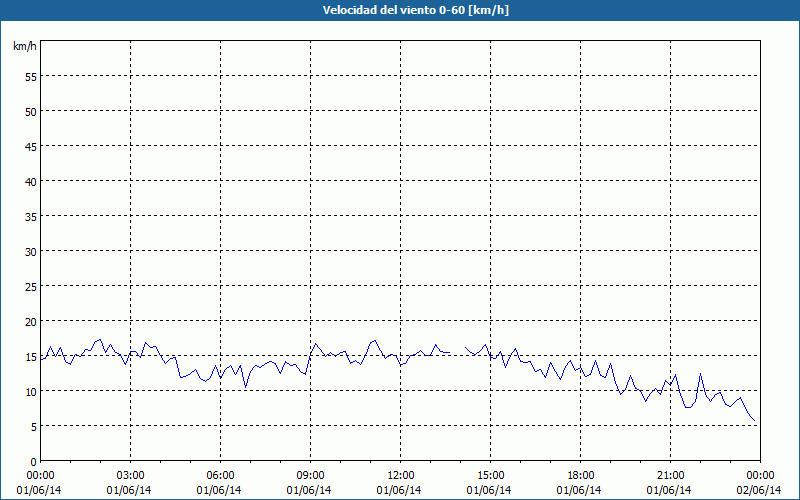The height and width of the screenshot is (500, 800).
Task: Click the y-axis label '30'
Action: pos(31,252)
